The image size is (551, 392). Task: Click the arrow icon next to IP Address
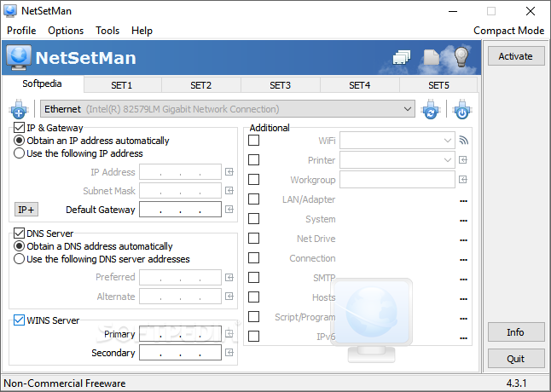click(229, 172)
